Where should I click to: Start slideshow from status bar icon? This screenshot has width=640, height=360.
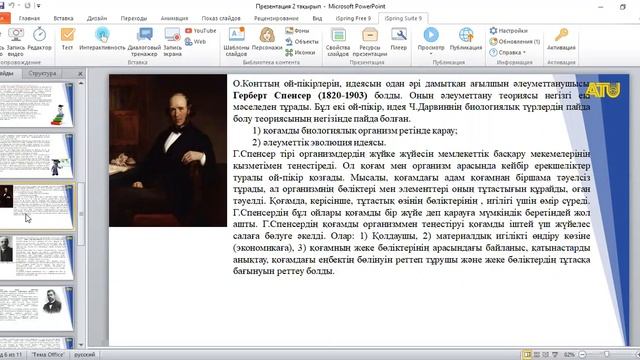click(x=555, y=355)
